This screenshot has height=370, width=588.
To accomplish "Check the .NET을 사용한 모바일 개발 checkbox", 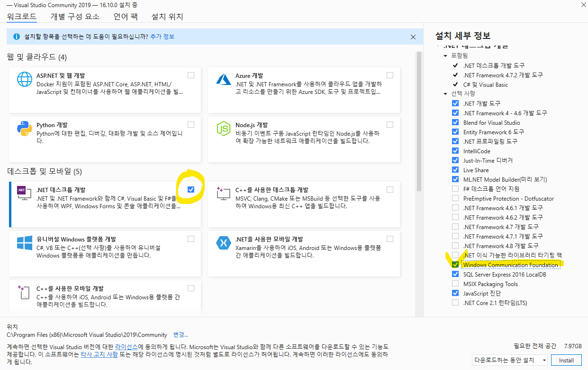I will click(389, 239).
